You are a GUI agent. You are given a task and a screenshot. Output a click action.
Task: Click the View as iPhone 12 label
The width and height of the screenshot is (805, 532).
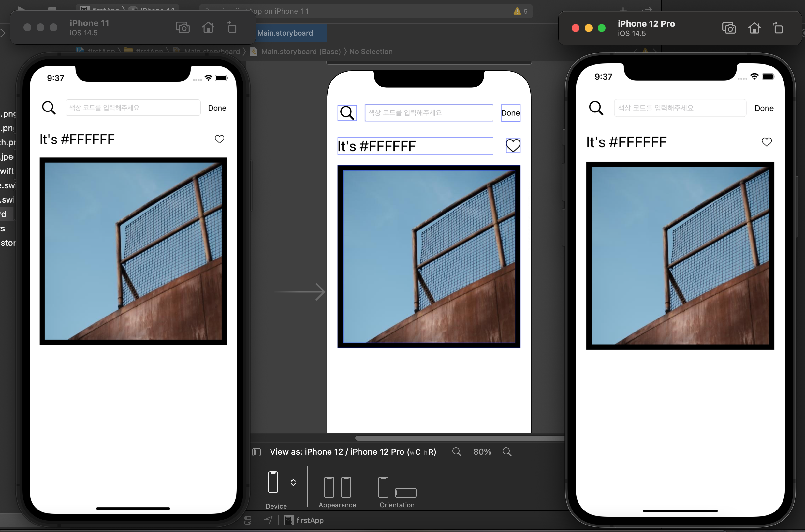(353, 452)
